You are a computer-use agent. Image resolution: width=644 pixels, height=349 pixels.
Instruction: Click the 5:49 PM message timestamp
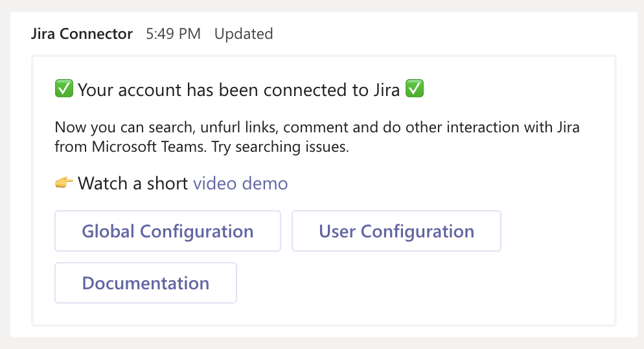coord(173,34)
